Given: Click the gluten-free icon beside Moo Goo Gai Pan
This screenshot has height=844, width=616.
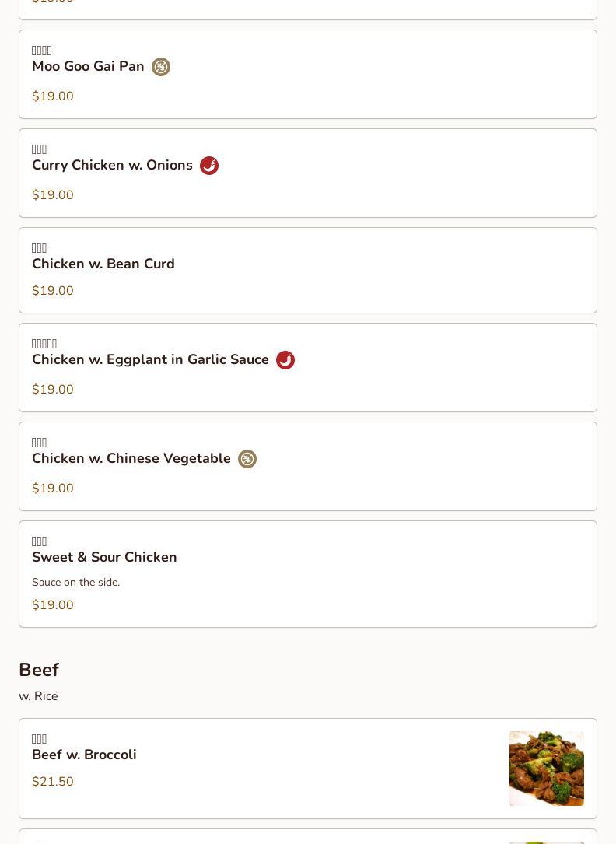Looking at the screenshot, I should [161, 67].
